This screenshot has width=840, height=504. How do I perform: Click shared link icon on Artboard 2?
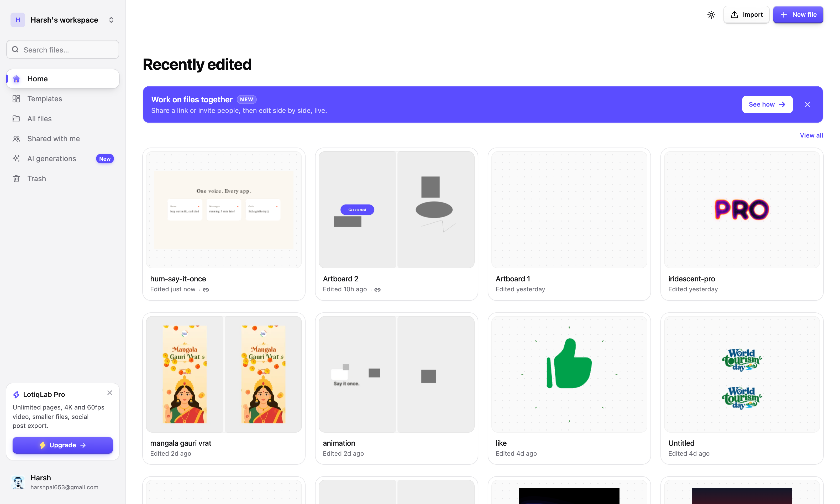pos(377,290)
